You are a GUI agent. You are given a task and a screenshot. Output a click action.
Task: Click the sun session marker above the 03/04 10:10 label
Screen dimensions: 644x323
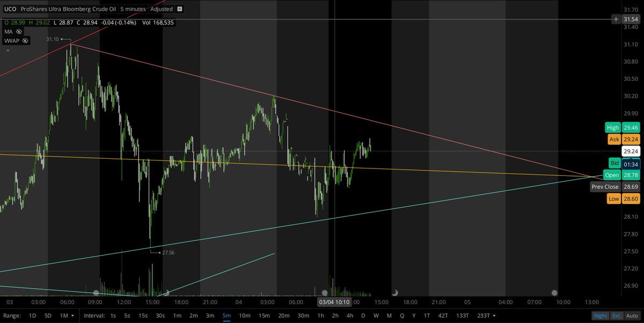click(x=324, y=292)
